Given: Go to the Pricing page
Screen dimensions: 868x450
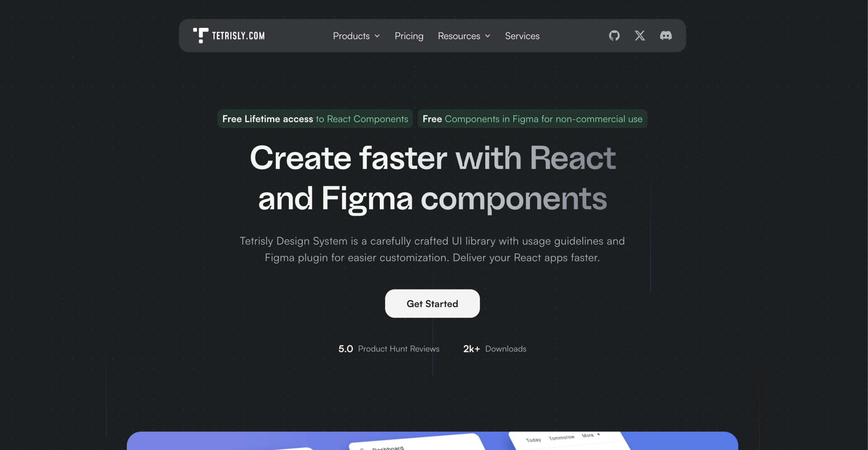Looking at the screenshot, I should coord(409,36).
